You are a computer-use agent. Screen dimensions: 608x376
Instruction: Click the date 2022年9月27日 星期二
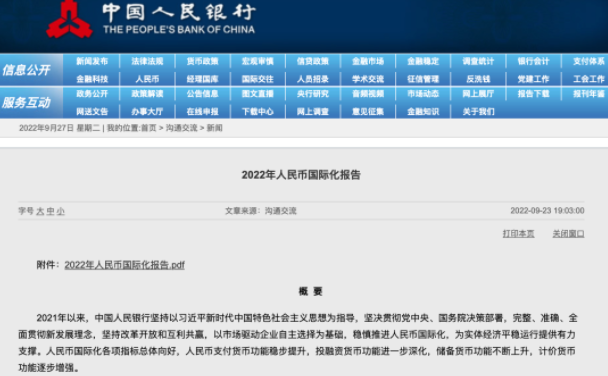click(59, 128)
